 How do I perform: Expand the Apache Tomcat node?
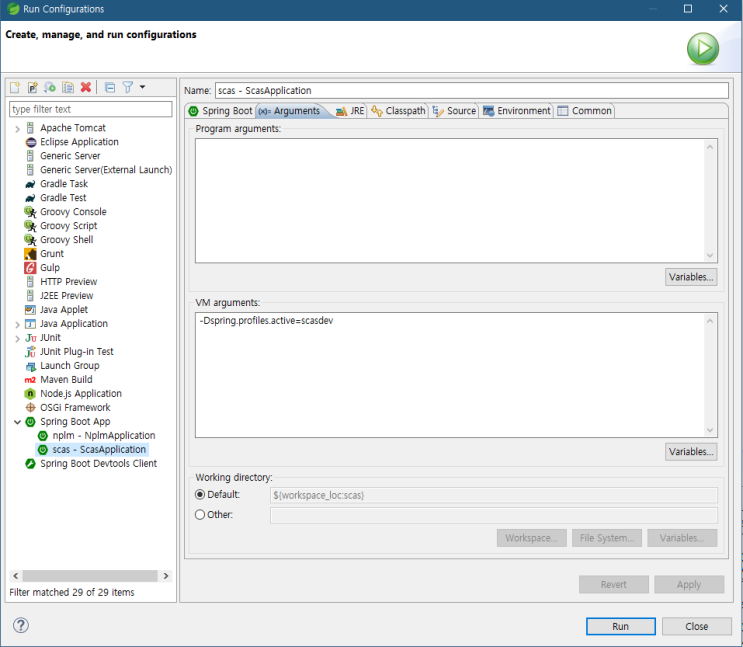point(17,128)
